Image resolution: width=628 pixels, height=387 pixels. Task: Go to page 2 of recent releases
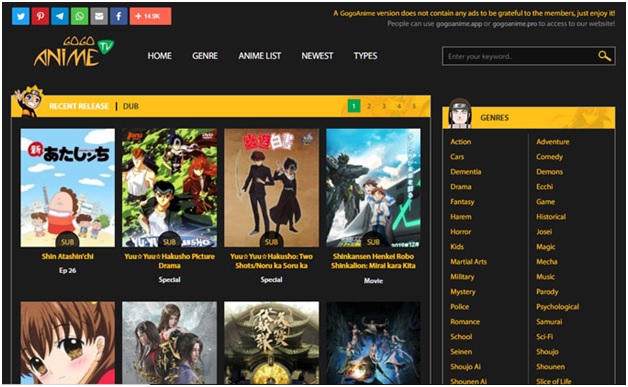(369, 106)
